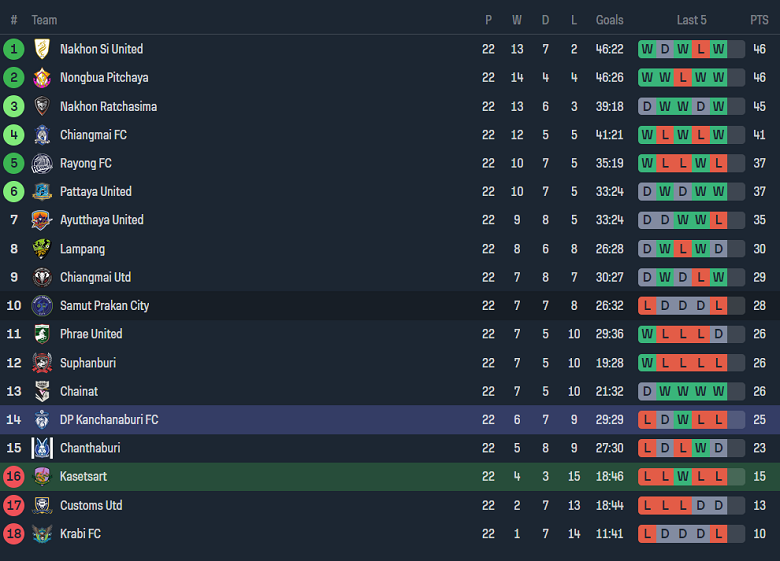Click Phrae United's first Last 5 result
The height and width of the screenshot is (561, 780).
pos(647,334)
